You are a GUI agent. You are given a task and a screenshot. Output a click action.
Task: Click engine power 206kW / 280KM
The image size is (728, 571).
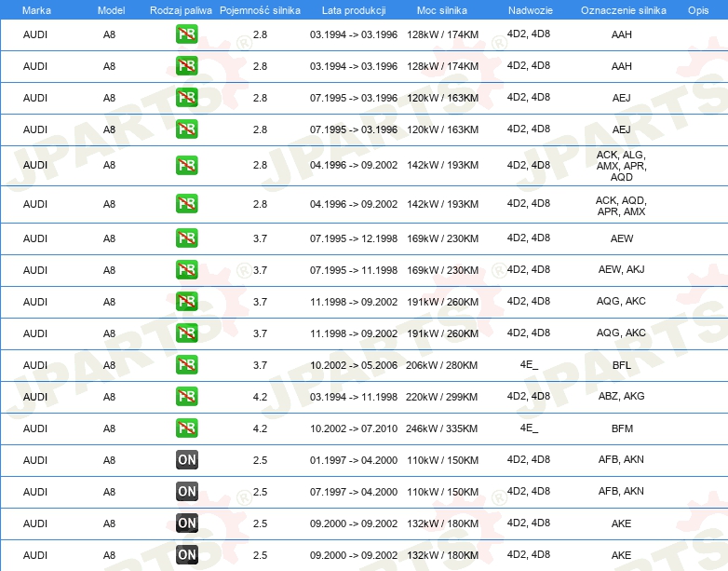pos(441,365)
